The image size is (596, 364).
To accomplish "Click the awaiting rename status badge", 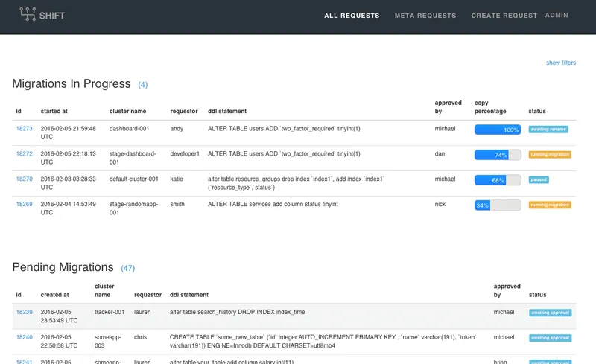I will pyautogui.click(x=548, y=130).
